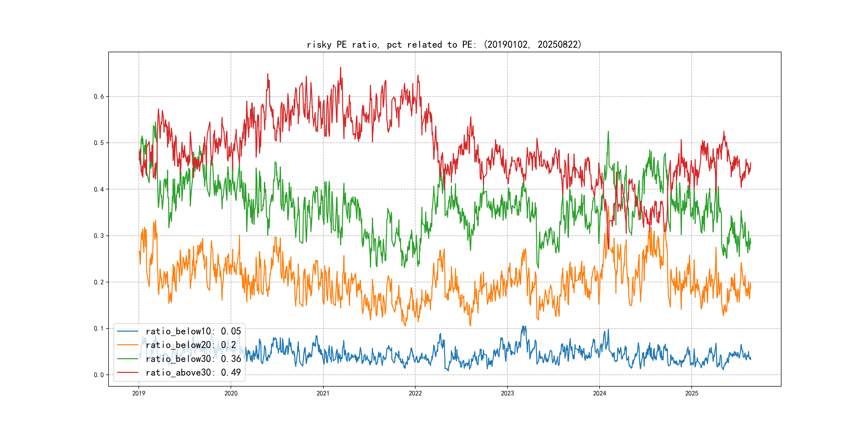Click the red ratio_above30 legend line

[x=127, y=373]
